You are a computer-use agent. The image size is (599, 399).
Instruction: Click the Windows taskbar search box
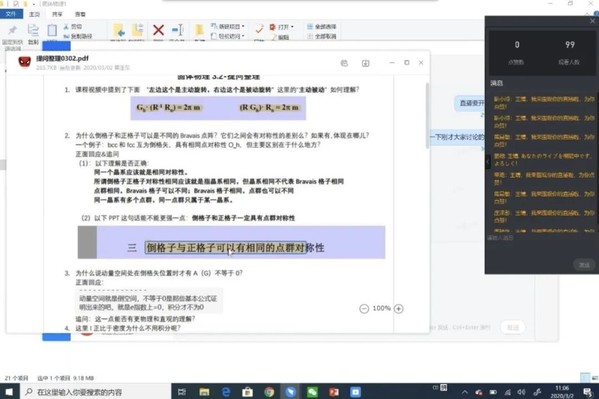point(96,392)
